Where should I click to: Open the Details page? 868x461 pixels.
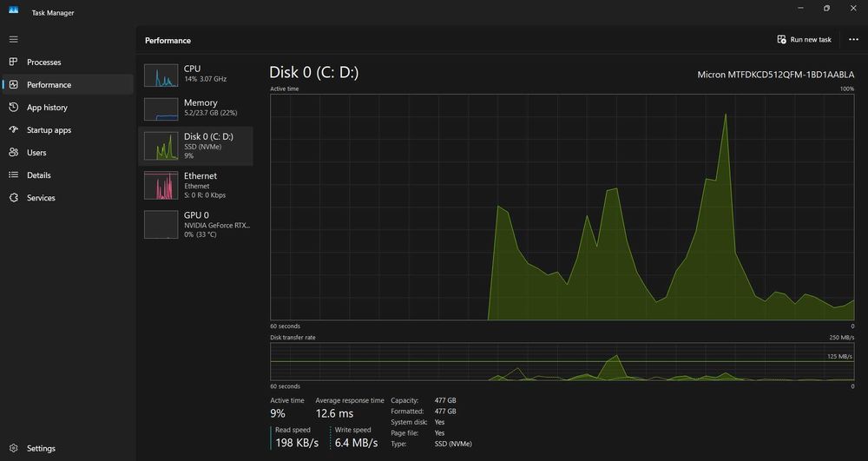(68, 175)
